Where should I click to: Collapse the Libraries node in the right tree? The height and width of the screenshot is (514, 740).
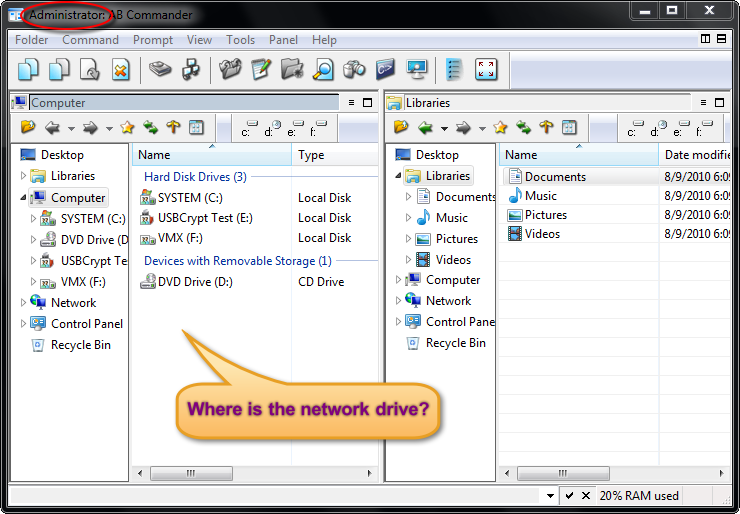[x=398, y=176]
